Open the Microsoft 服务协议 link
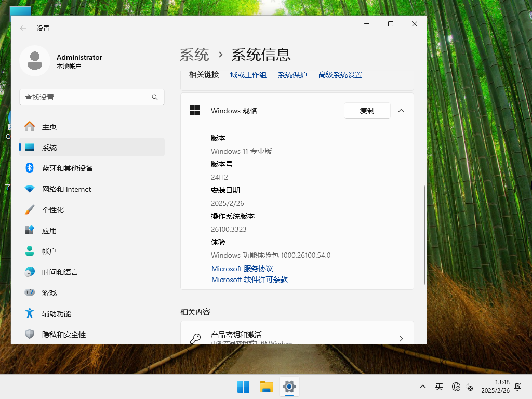Screen dimensions: 532x399 tap(242, 269)
